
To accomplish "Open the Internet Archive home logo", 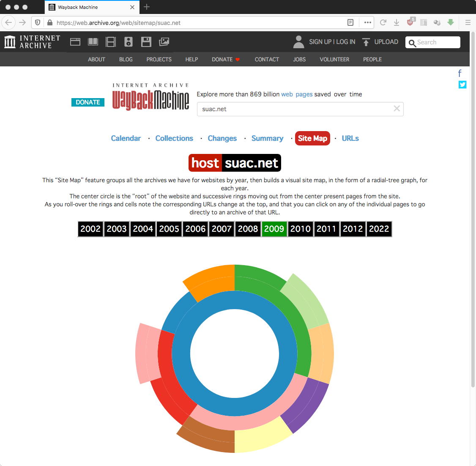I will [33, 42].
